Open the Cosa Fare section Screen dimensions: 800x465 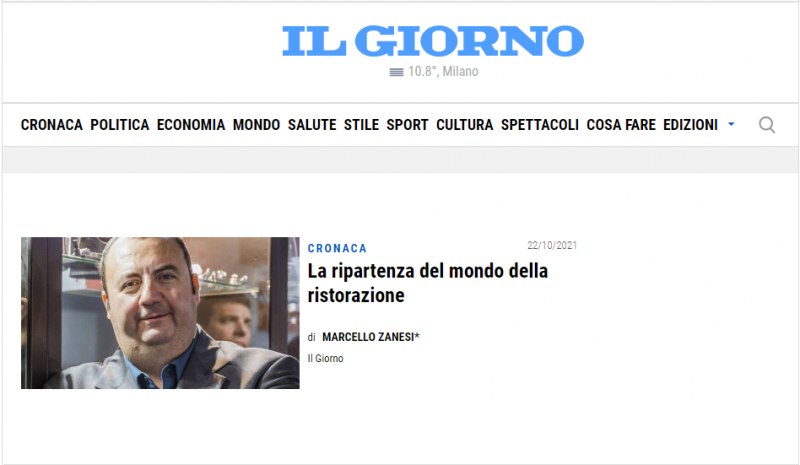(621, 125)
